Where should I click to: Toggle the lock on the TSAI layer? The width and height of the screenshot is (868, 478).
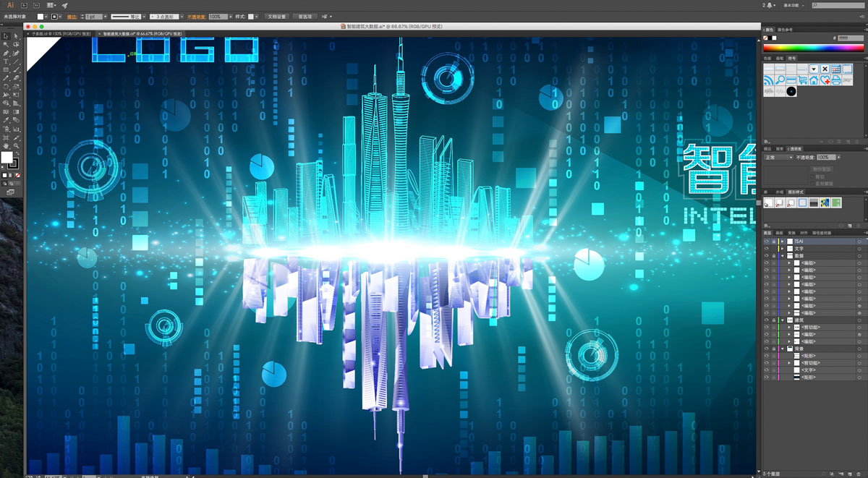pyautogui.click(x=773, y=242)
